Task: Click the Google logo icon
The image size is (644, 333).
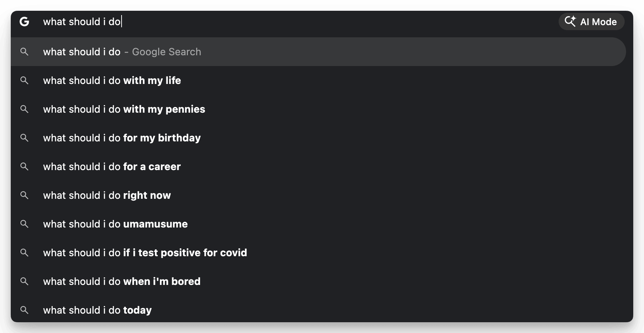Action: (x=24, y=22)
